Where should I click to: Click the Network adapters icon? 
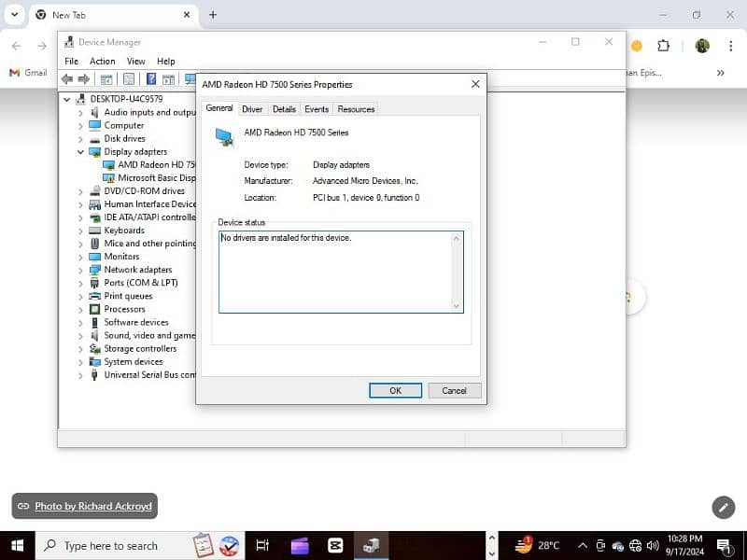[95, 270]
